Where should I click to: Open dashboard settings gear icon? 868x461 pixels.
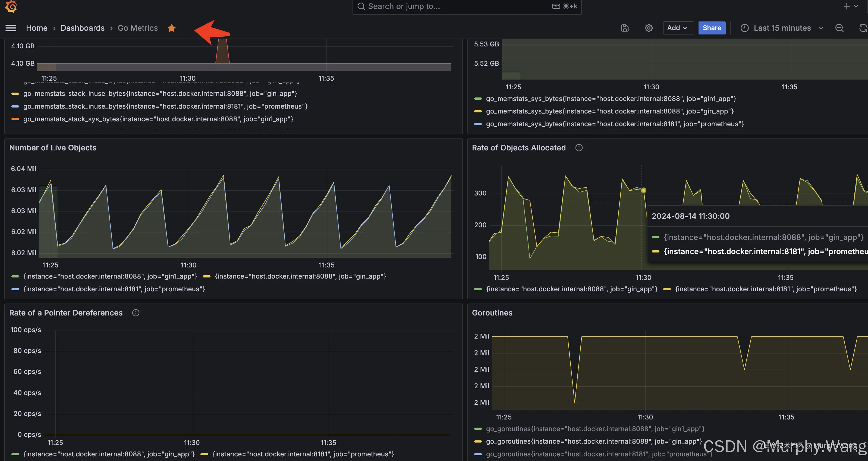[649, 28]
